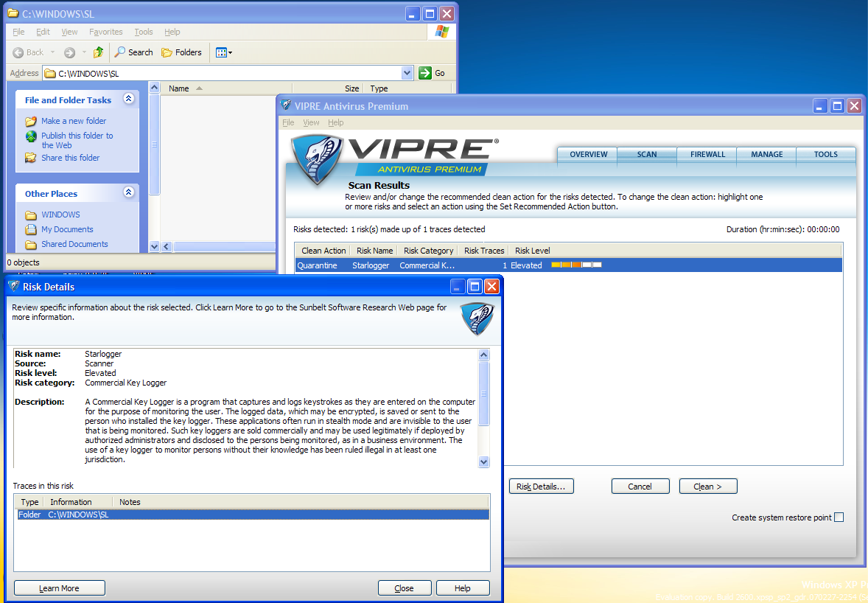
Task: Switch to the FIREWALL tab in VIPRE
Action: tap(707, 155)
